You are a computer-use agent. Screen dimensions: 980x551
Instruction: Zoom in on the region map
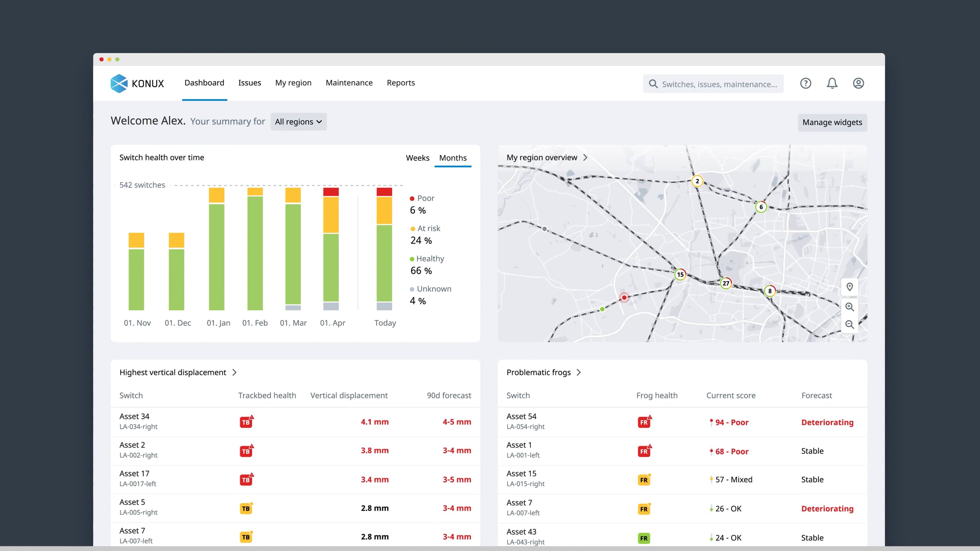(x=850, y=307)
